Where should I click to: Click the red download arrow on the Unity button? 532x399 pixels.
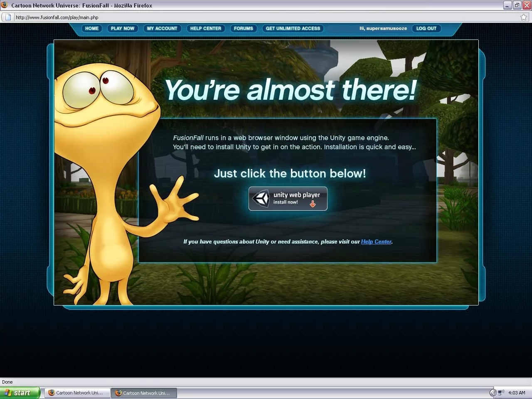(313, 204)
